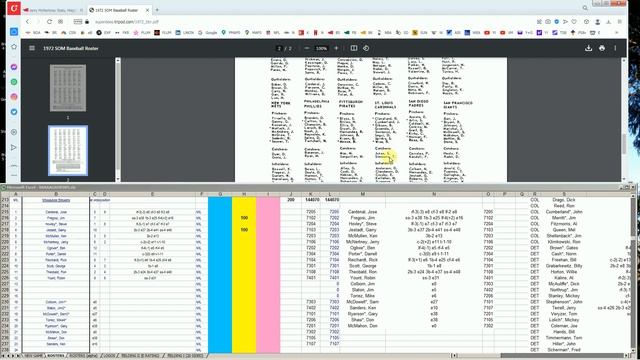Open PDF viewer more actions menu
Viewport: 640px width, 360px height.
pyautogui.click(x=615, y=48)
